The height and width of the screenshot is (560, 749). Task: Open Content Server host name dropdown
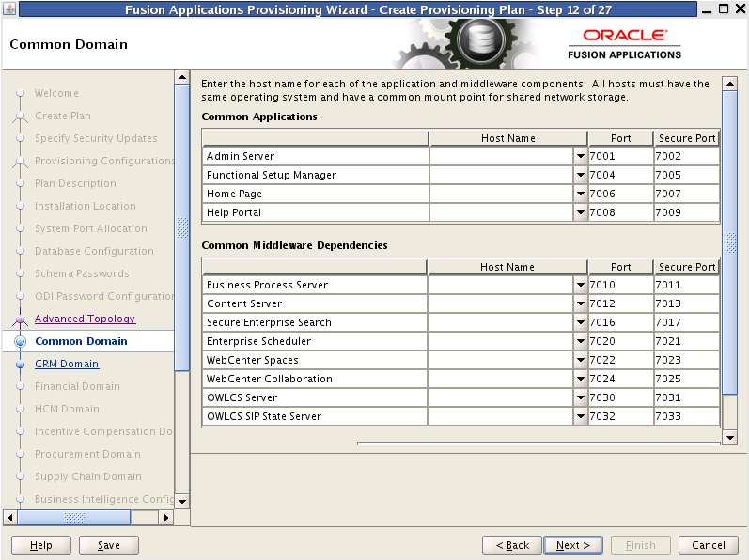click(x=581, y=303)
